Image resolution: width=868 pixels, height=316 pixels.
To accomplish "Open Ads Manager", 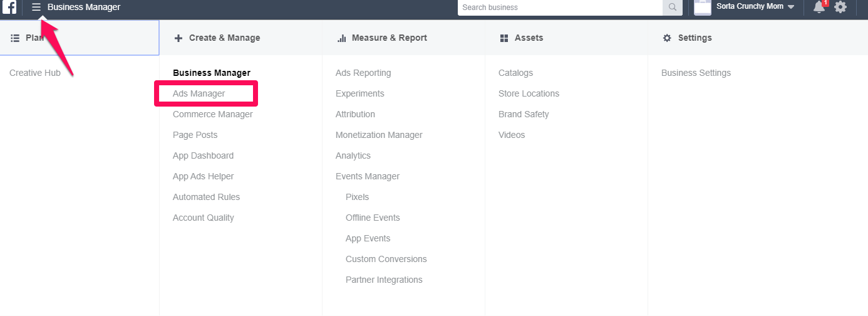I will click(x=199, y=93).
